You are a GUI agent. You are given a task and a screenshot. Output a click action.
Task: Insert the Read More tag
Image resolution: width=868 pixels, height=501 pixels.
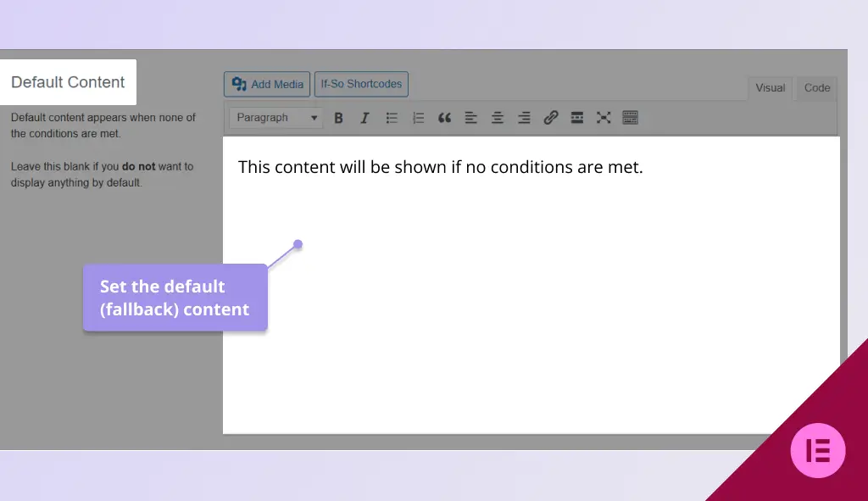tap(576, 117)
